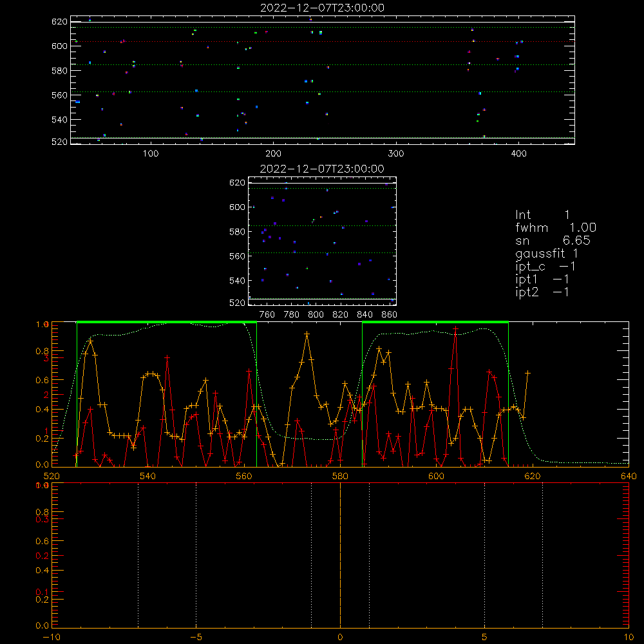644x644 pixels.
Task: Click the 100 x-axis label of top plot
Action: click(151, 154)
